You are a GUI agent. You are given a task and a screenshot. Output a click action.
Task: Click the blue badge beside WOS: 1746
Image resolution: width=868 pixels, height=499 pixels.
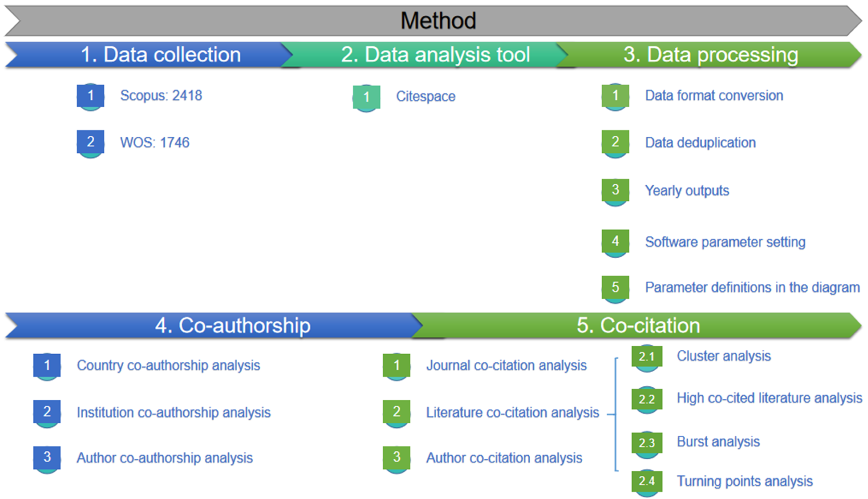coord(90,142)
